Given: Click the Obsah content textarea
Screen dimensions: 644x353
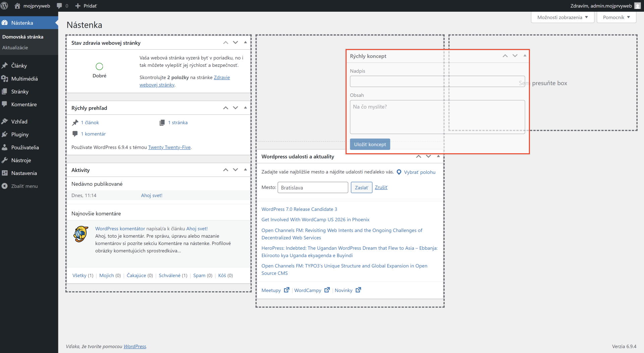Looking at the screenshot, I should coord(437,117).
